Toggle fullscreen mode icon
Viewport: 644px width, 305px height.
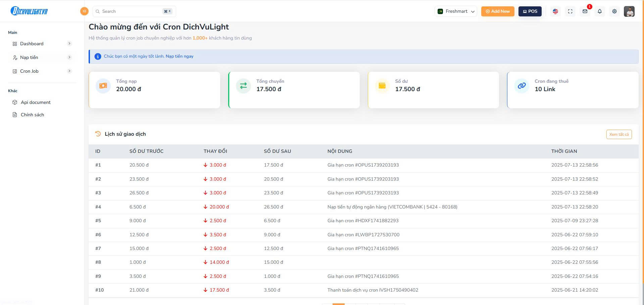570,11
